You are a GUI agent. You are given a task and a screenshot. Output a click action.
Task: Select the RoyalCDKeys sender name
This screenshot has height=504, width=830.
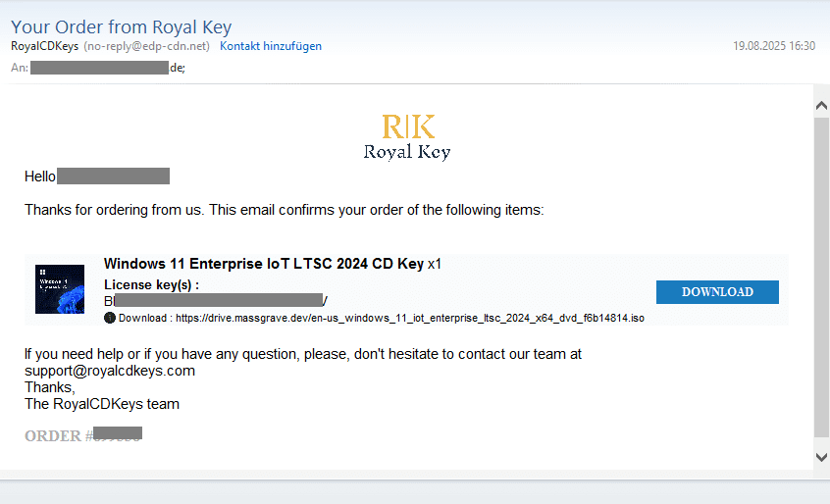[x=44, y=46]
